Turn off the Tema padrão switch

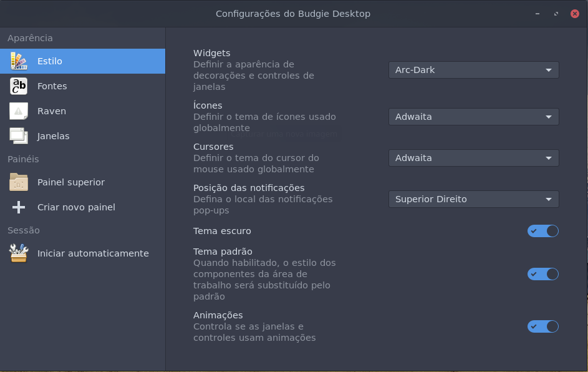point(543,274)
